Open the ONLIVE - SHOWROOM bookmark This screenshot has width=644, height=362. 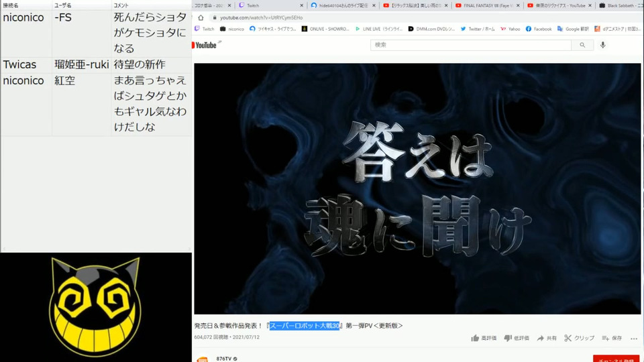coord(325,29)
